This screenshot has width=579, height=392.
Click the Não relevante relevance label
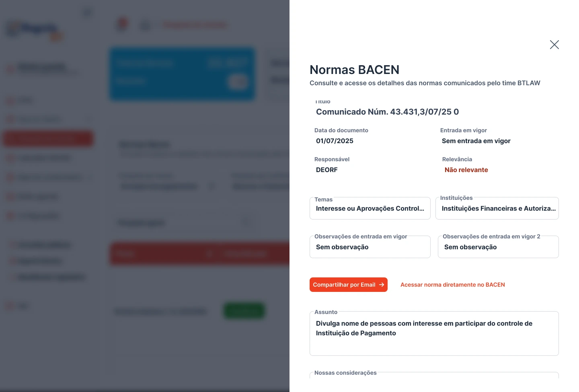coord(466,170)
